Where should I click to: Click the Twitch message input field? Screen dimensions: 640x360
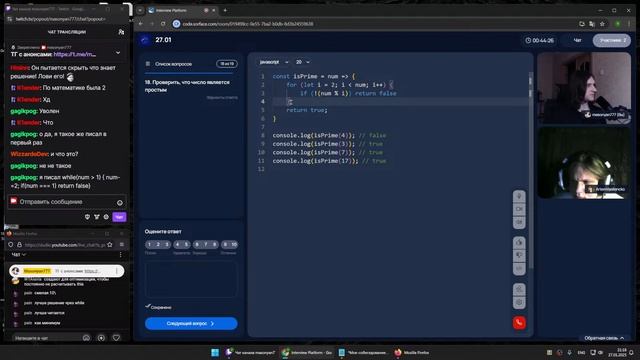[x=67, y=202]
